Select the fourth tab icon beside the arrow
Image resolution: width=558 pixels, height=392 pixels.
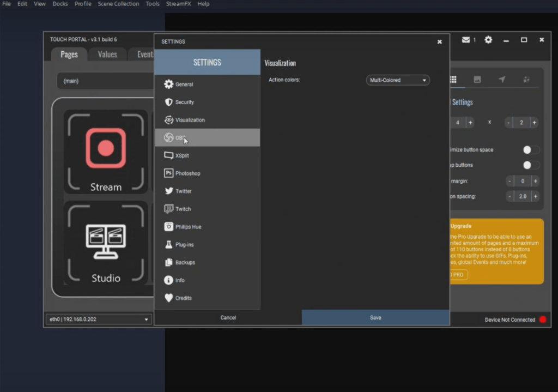point(526,80)
